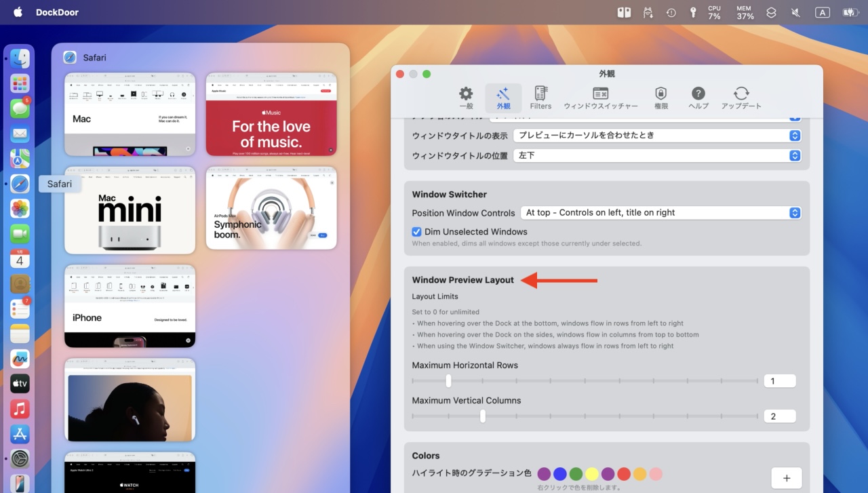Expand the Position Window Controls dropdown
Viewport: 868px width, 493px height.
660,213
